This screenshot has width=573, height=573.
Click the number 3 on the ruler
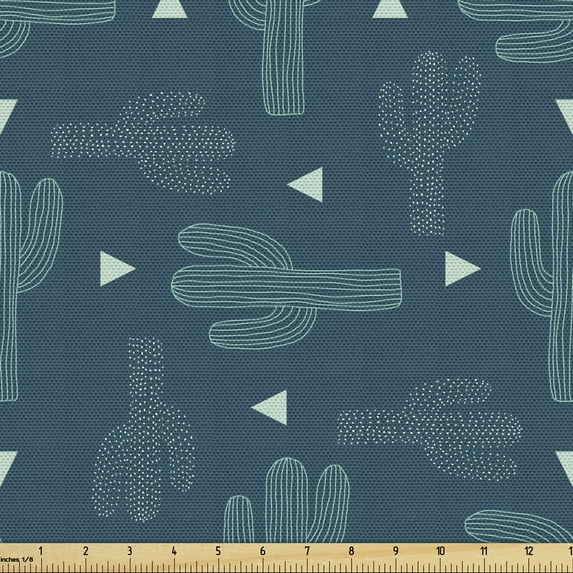[130, 551]
